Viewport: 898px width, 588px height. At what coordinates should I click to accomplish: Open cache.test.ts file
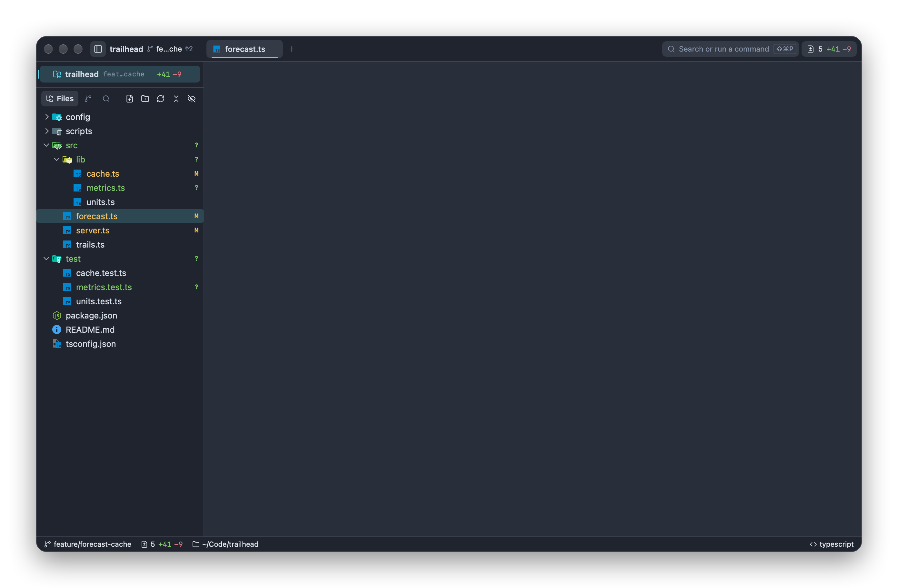(120, 273)
